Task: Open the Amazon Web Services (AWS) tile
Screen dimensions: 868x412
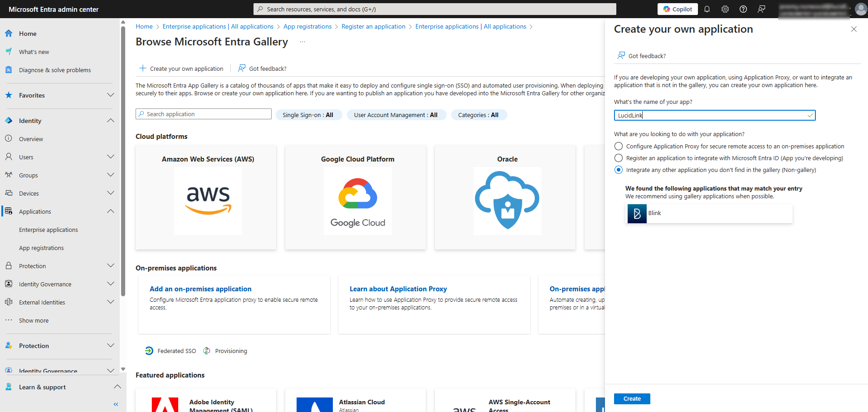Action: pyautogui.click(x=206, y=197)
